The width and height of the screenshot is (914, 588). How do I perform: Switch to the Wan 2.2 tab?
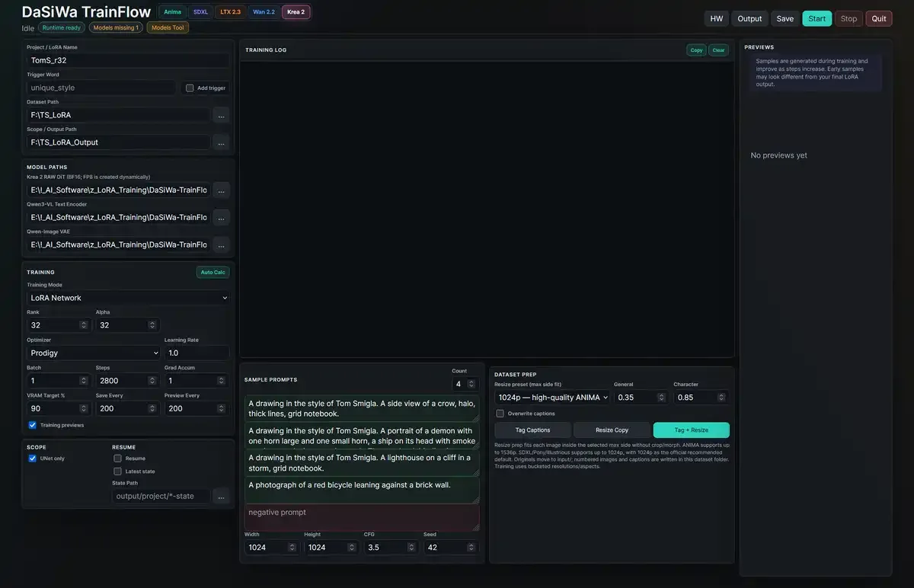tap(264, 12)
